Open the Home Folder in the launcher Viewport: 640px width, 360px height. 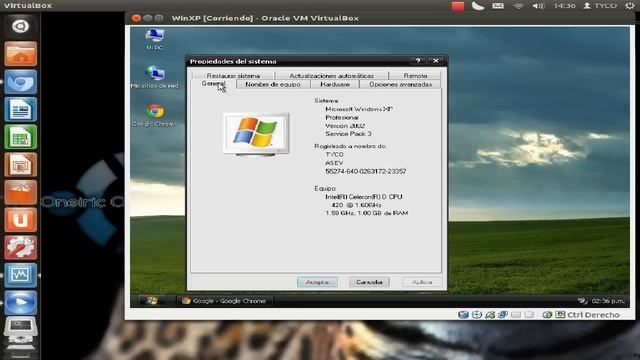tap(20, 53)
